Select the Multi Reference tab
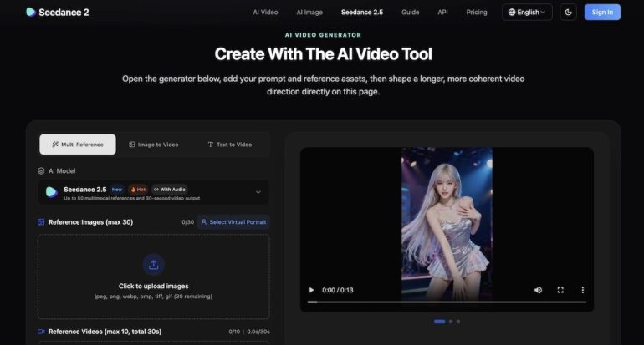This screenshot has height=345, width=644. [78, 145]
